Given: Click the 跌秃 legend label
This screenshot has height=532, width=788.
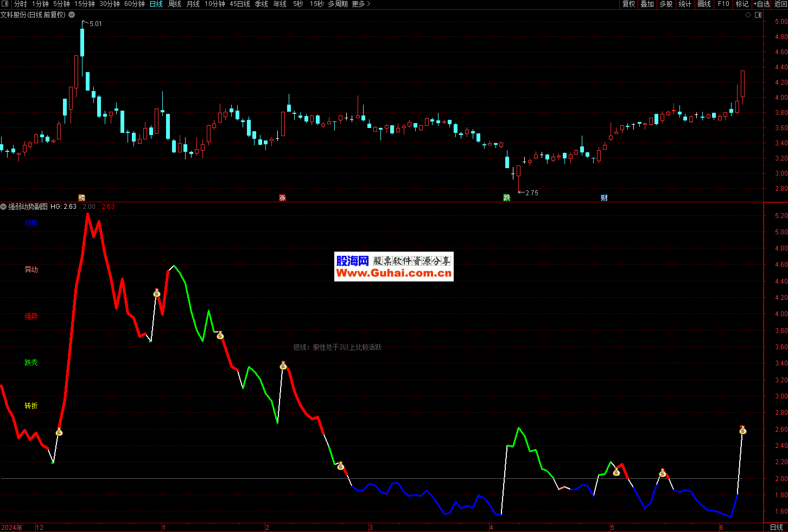Looking at the screenshot, I should point(31,362).
